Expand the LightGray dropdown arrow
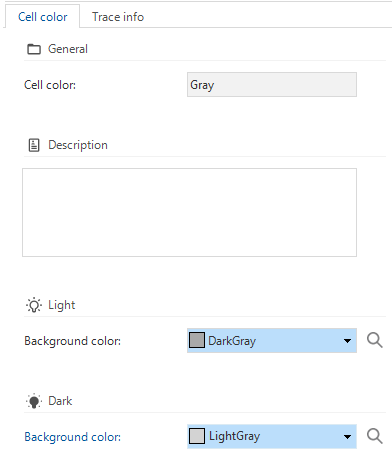Image resolution: width=392 pixels, height=458 pixels. (x=347, y=437)
